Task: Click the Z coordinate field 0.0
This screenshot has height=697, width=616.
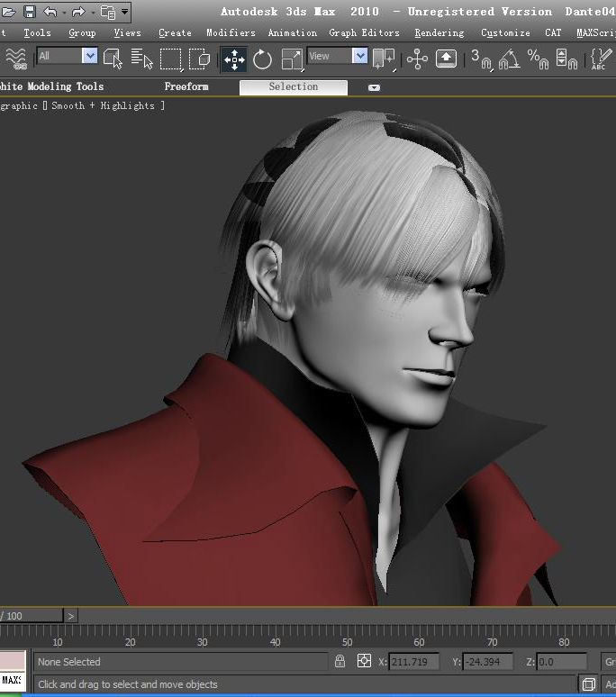Action: click(562, 662)
